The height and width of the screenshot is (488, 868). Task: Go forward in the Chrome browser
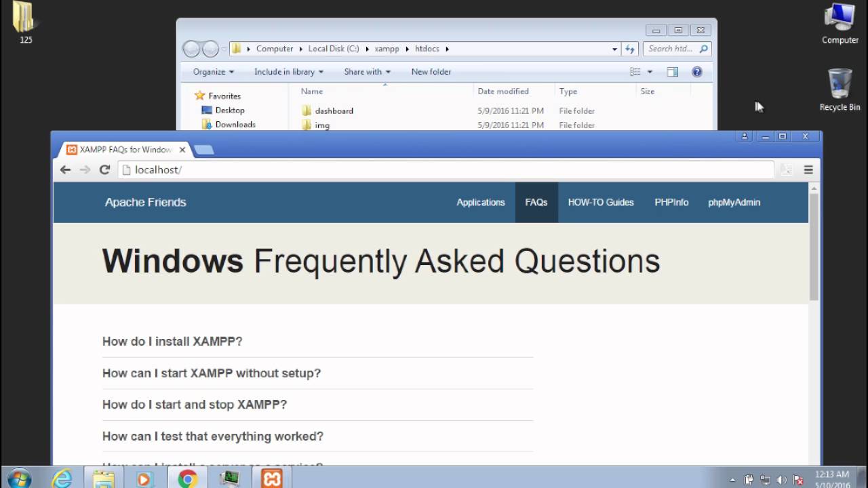click(x=85, y=169)
